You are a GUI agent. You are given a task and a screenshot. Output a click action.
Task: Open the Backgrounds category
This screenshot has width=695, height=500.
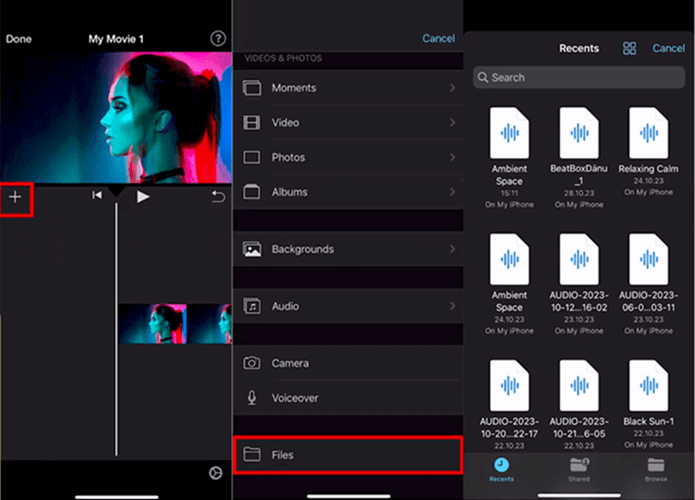point(348,249)
